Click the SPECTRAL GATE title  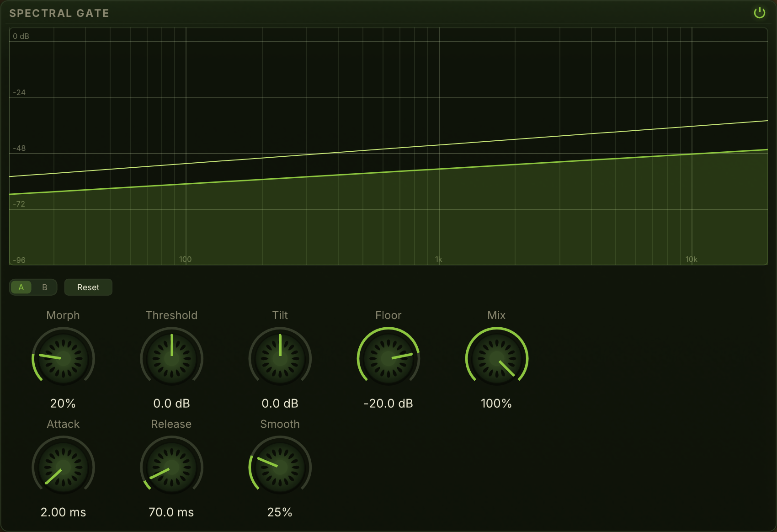(59, 13)
